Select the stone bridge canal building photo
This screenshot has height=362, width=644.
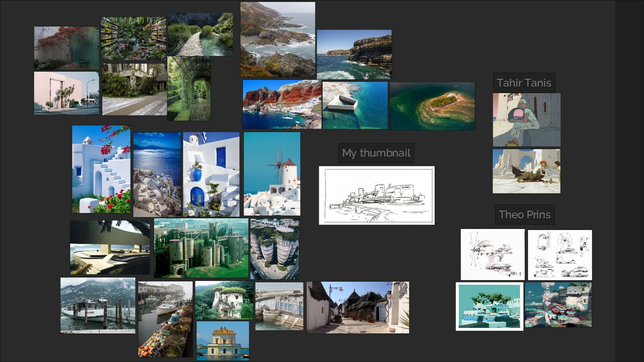pyautogui.click(x=279, y=306)
